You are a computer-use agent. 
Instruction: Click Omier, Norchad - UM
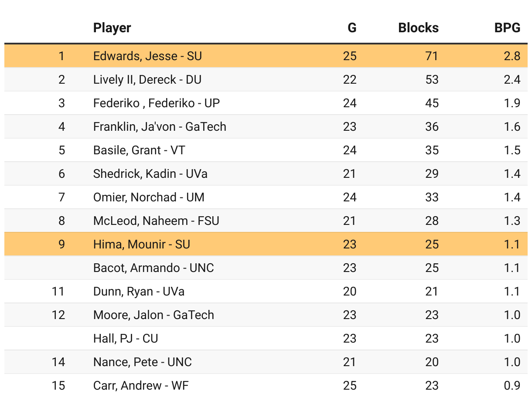(149, 197)
